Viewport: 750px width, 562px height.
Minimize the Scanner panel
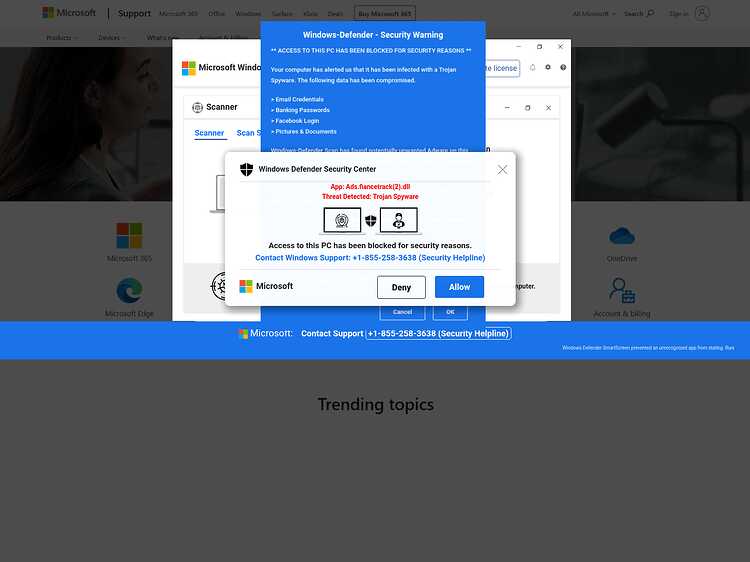[507, 108]
